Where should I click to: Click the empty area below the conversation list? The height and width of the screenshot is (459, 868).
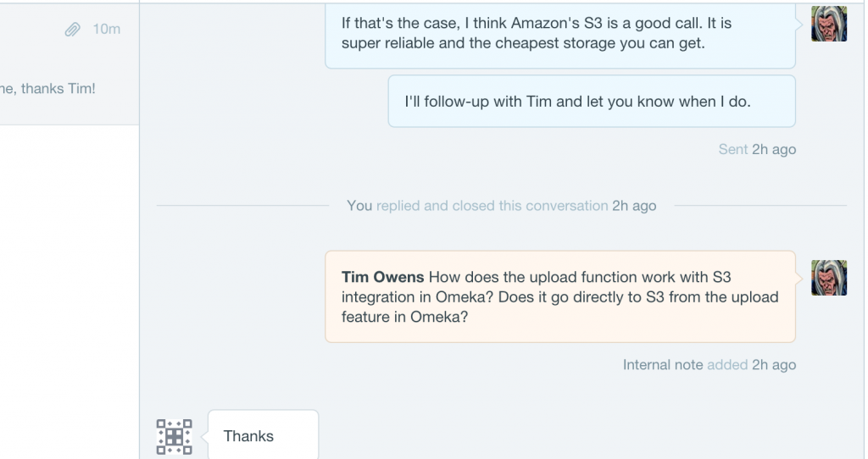70,292
